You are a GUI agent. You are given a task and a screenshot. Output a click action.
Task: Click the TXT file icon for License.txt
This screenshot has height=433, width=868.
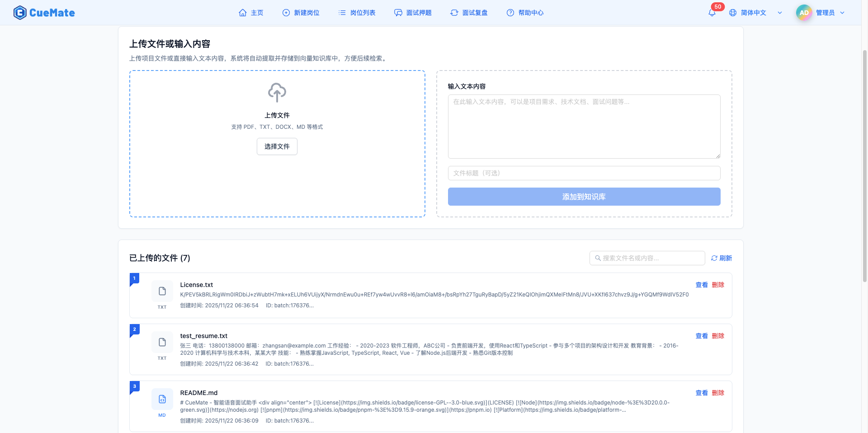click(162, 292)
